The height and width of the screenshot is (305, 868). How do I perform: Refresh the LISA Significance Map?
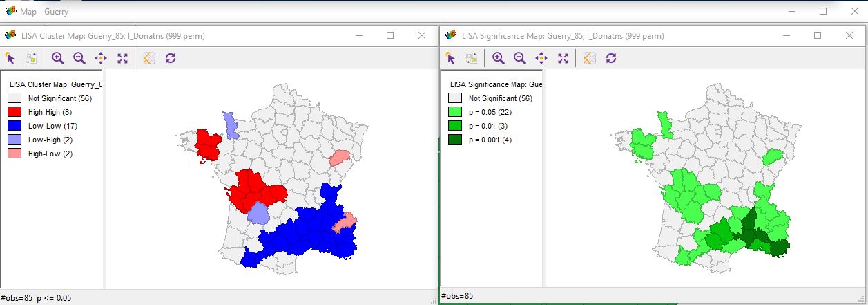pyautogui.click(x=610, y=58)
